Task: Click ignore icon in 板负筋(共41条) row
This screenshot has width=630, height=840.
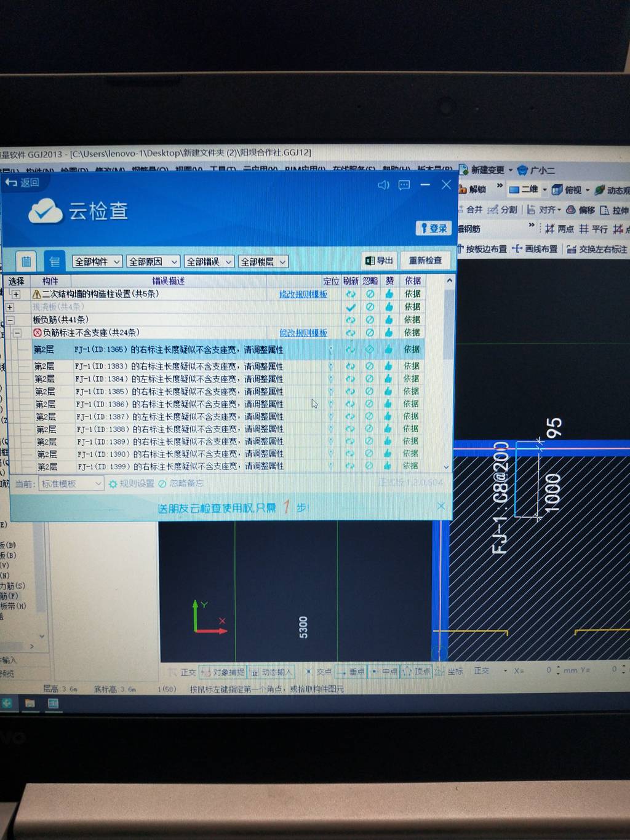Action: point(370,320)
